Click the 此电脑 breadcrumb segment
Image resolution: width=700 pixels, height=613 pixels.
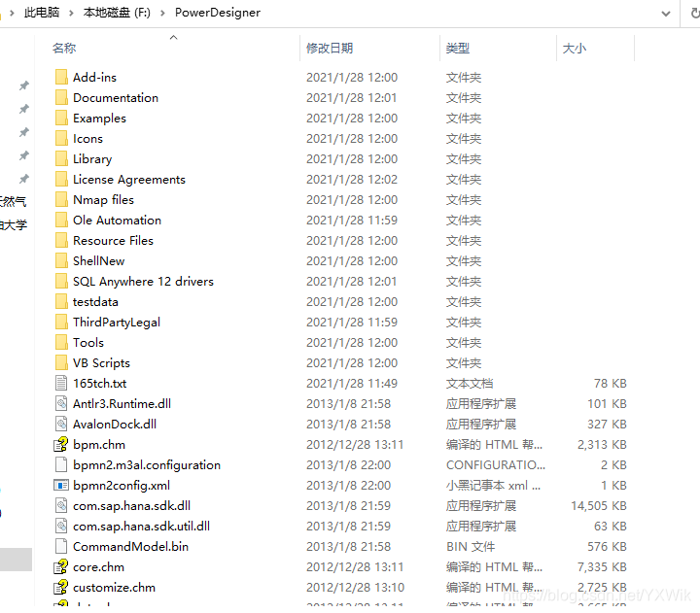pos(42,13)
